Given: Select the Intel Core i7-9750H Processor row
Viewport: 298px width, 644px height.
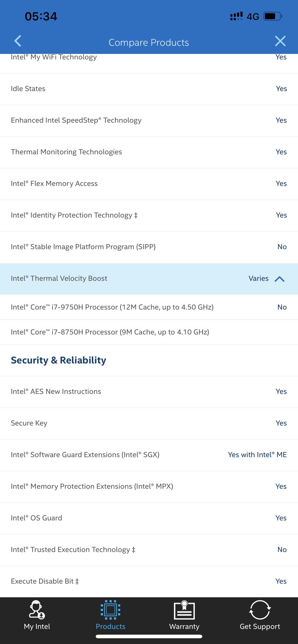Looking at the screenshot, I should pos(149,307).
